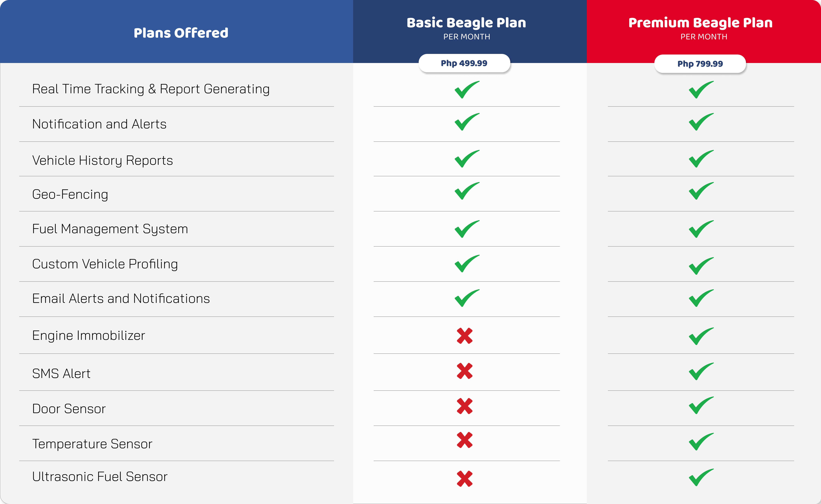821x504 pixels.
Task: Click the Basic checkmark for Fuel Management System
Action: (x=467, y=229)
